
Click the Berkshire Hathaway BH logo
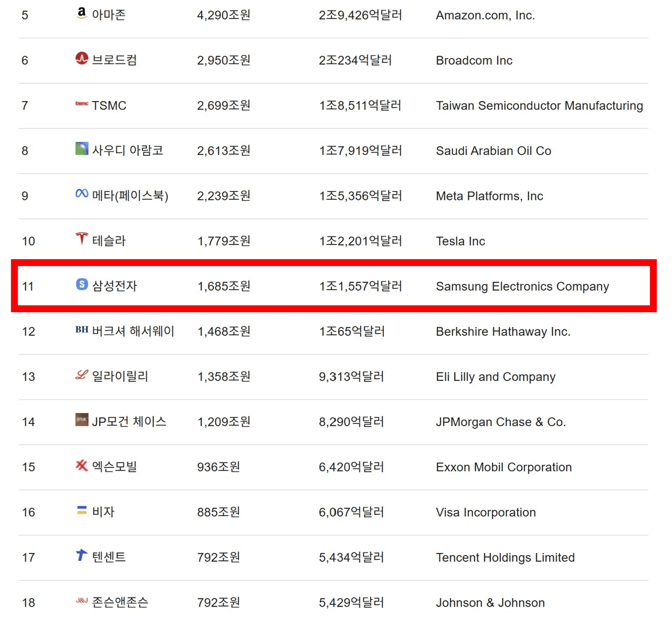[x=81, y=329]
